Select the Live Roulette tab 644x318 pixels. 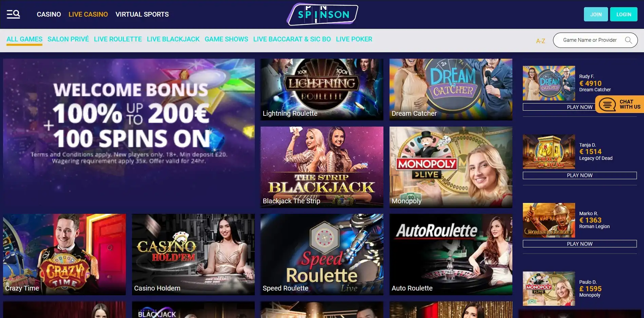point(118,39)
